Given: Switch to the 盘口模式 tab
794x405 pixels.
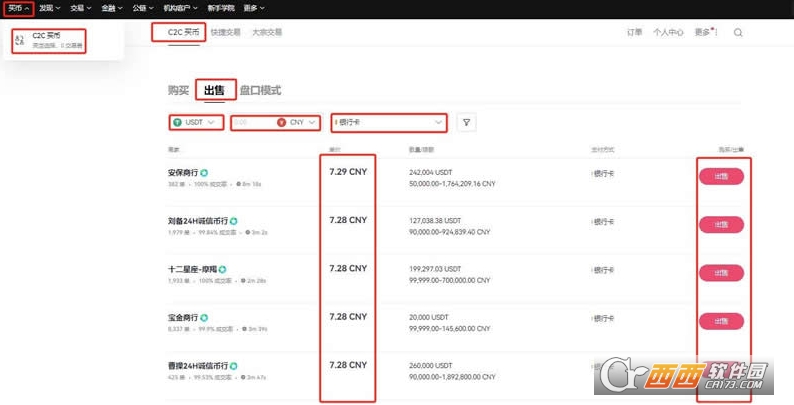Looking at the screenshot, I should coord(260,90).
